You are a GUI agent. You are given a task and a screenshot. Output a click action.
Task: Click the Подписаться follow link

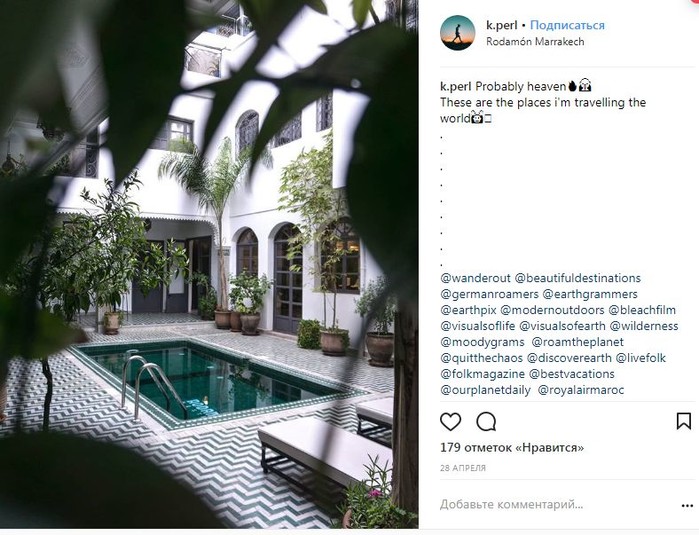point(567,25)
